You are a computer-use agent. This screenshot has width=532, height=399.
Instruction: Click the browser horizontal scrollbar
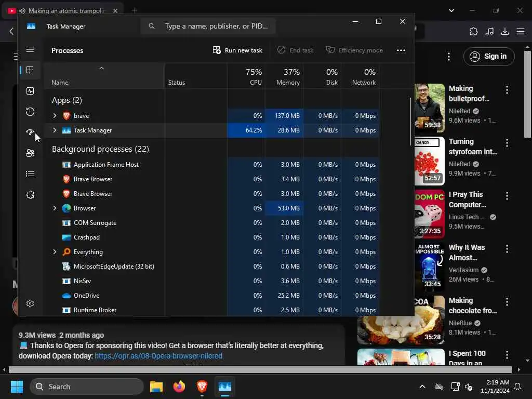point(260,369)
